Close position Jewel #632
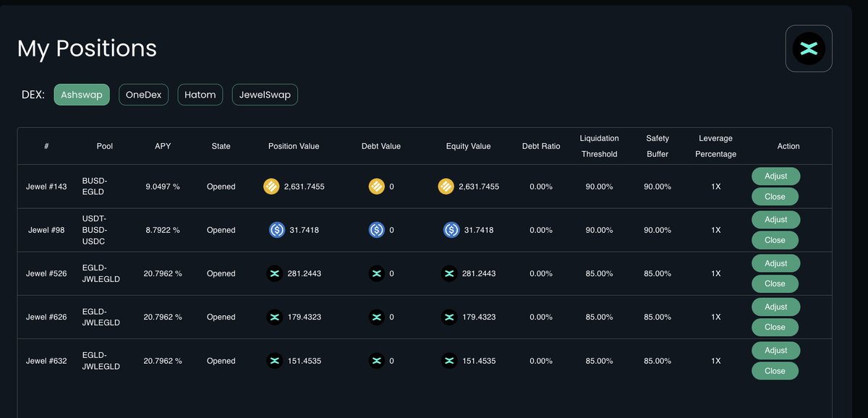The image size is (868, 418). 775,371
